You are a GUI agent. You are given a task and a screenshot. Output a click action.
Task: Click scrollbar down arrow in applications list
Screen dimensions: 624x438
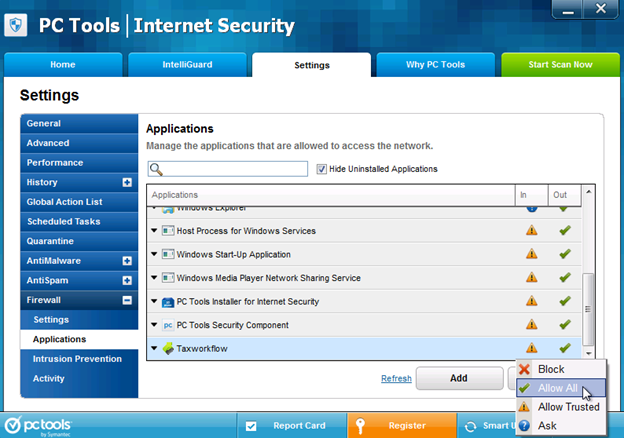coord(588,353)
